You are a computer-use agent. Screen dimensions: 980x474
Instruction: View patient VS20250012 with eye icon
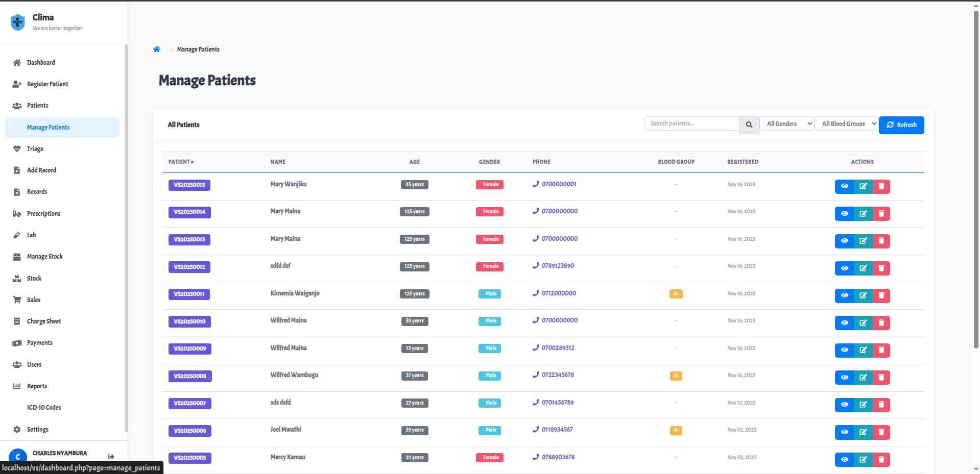click(844, 268)
